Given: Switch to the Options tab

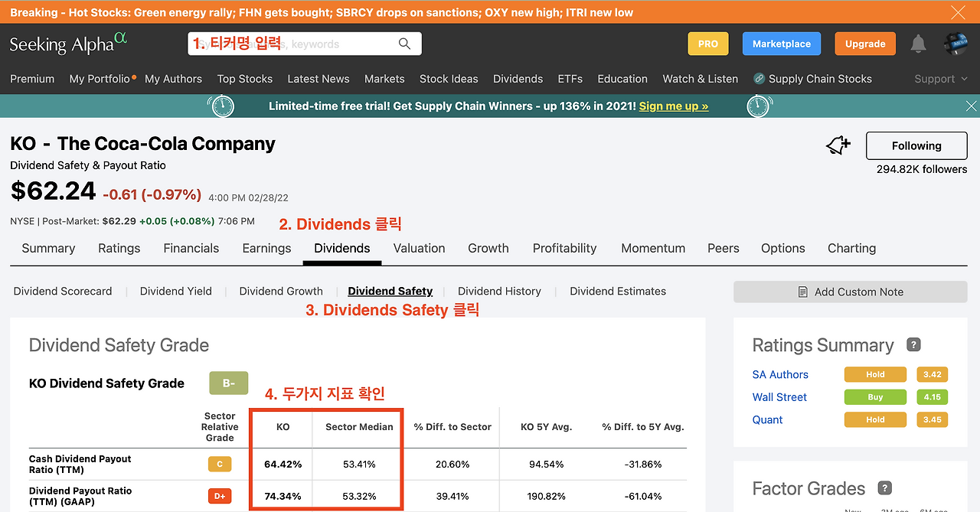Looking at the screenshot, I should [x=783, y=248].
